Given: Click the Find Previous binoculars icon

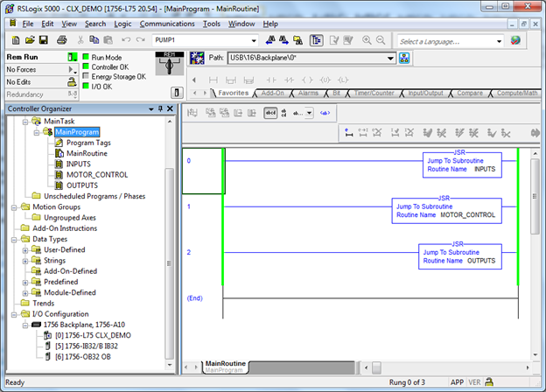Looking at the screenshot, I should [x=270, y=40].
